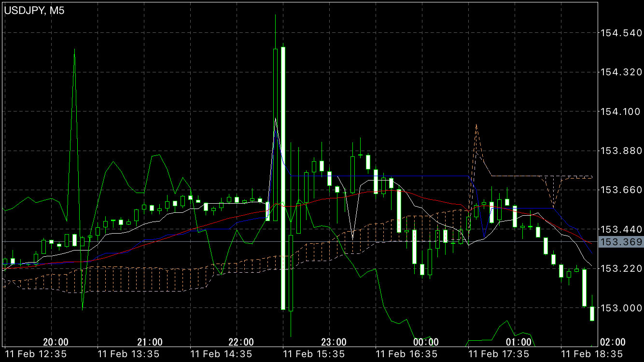
Task: Click the 154.100 price scale label
Action: click(620, 112)
